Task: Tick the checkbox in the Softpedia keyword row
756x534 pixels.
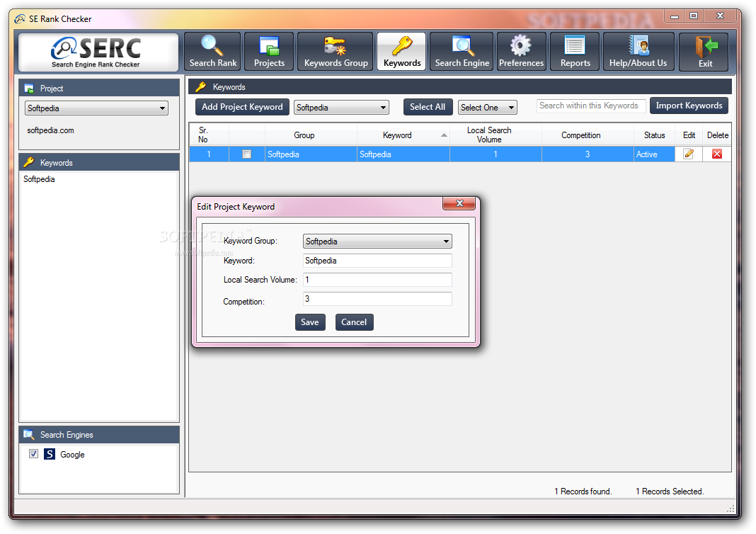Action: coord(246,154)
